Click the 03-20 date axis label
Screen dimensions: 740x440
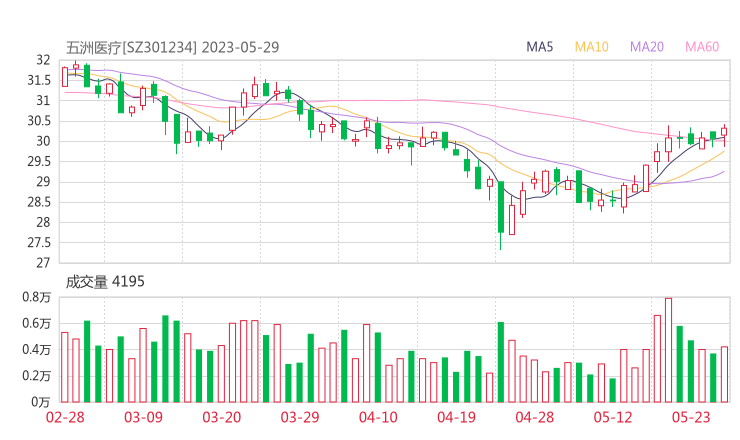[222, 417]
